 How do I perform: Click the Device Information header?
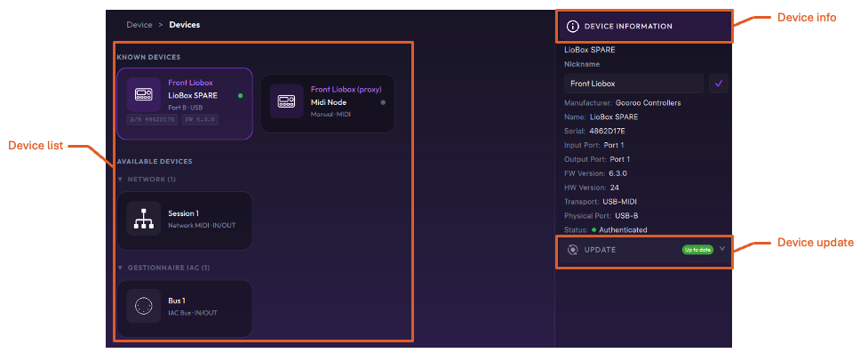[x=644, y=26]
